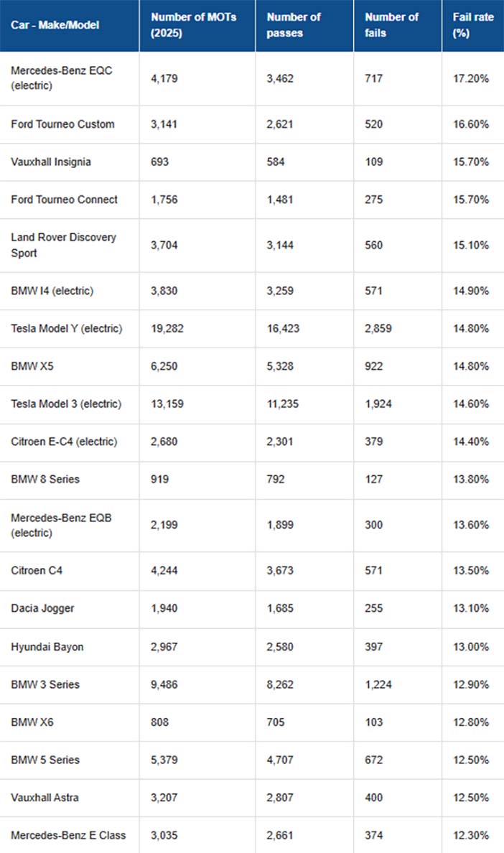504x853 pixels.
Task: Click the Vauxhall Insignia model name
Action: click(51, 162)
